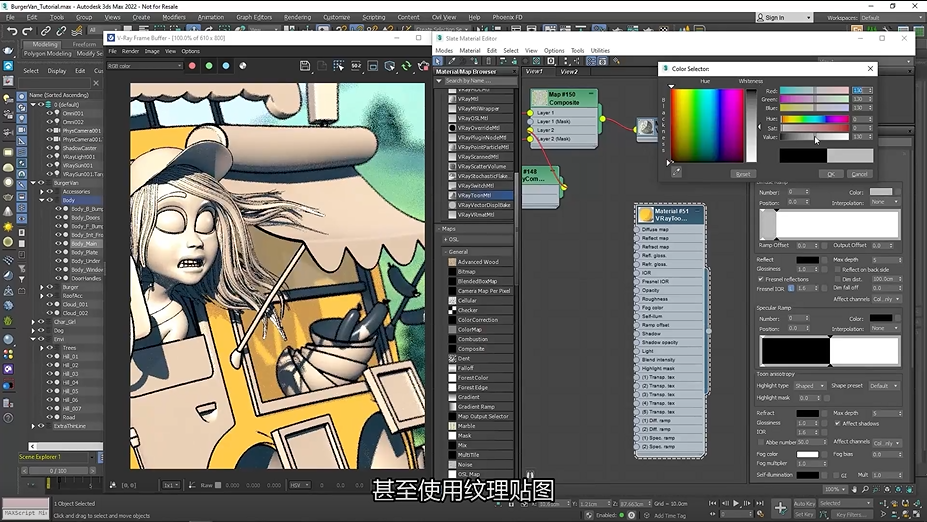This screenshot has height=522, width=927.
Task: Click the Play Animation button
Action: coord(736,504)
